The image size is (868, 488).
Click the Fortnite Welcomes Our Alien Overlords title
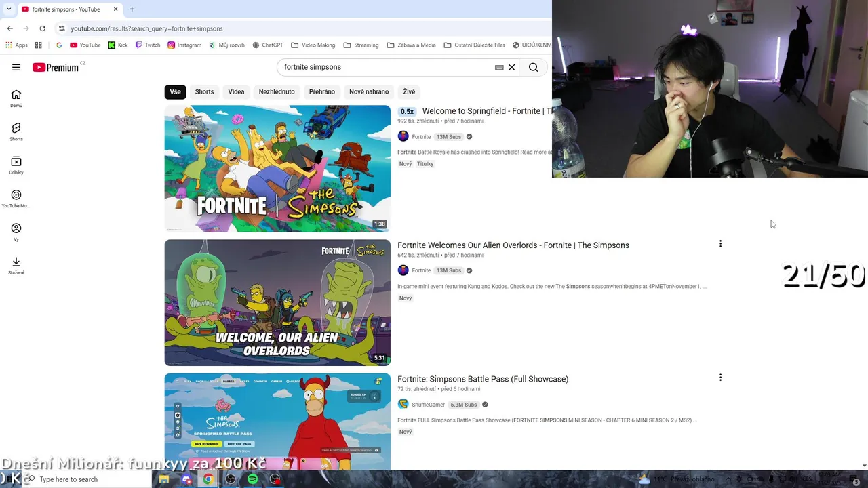point(513,245)
